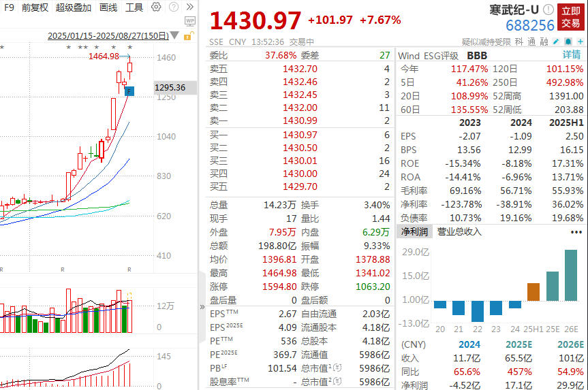Toggle the 融 margin trading tag
Image resolution: width=588 pixels, height=390 pixels.
[x=544, y=42]
